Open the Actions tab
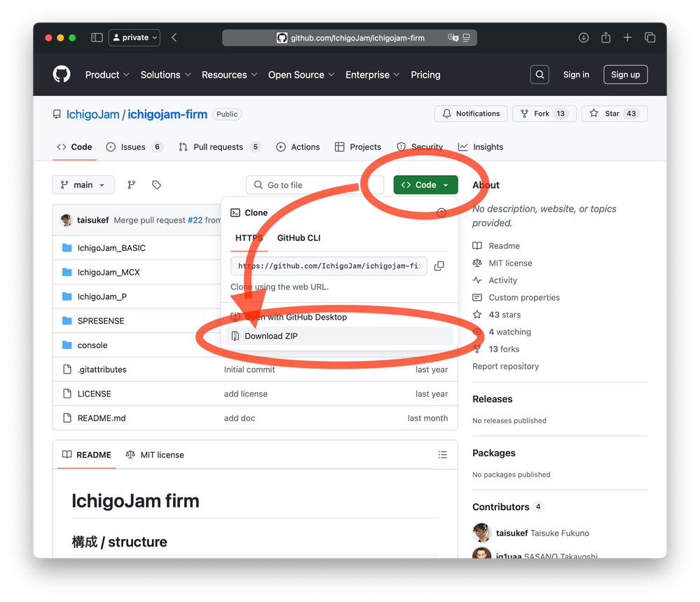This screenshot has height=602, width=700. coord(298,147)
